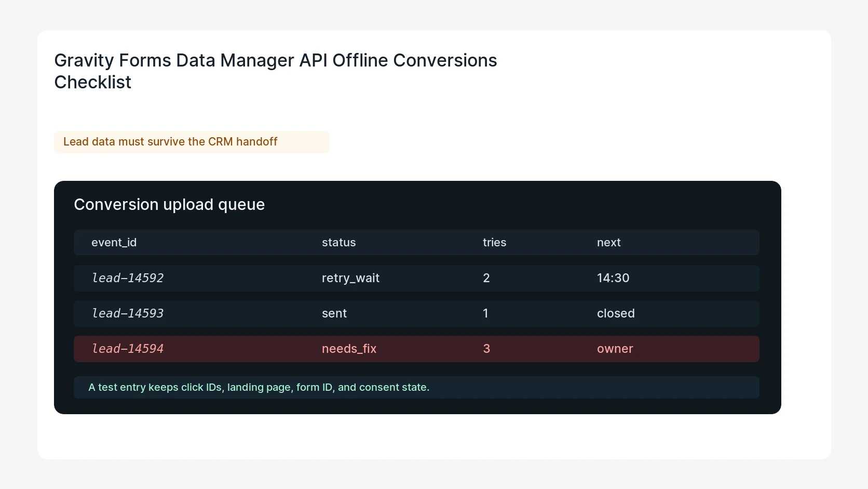Click the page title 'Gravity Forms Data Manager API Offline Conversions Checklist'
Viewport: 868px width, 489px height.
tap(275, 71)
